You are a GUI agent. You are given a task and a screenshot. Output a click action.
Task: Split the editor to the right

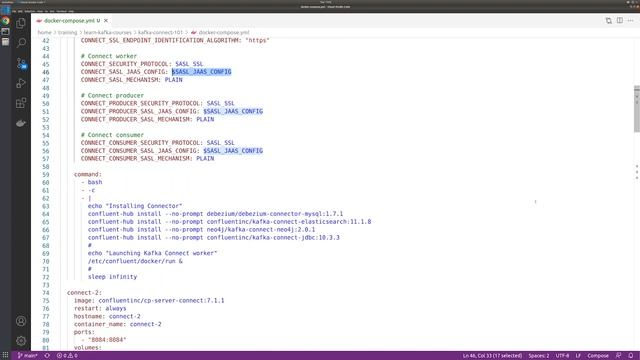[x=620, y=20]
